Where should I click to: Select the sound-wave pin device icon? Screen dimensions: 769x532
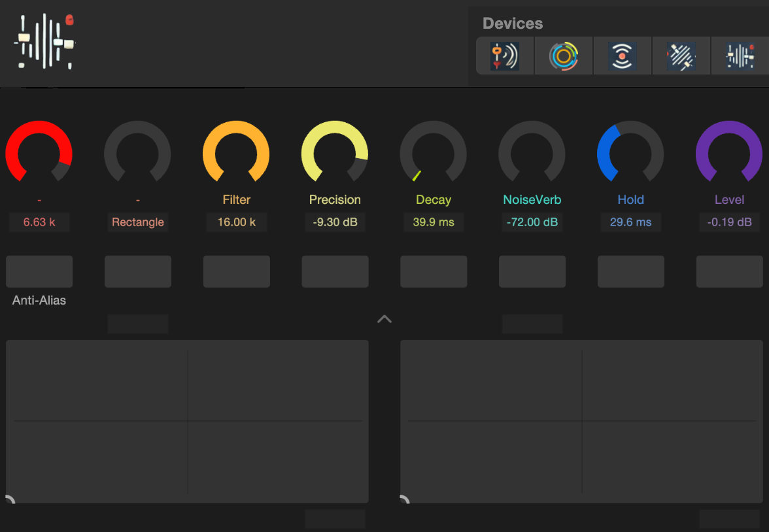pos(505,56)
